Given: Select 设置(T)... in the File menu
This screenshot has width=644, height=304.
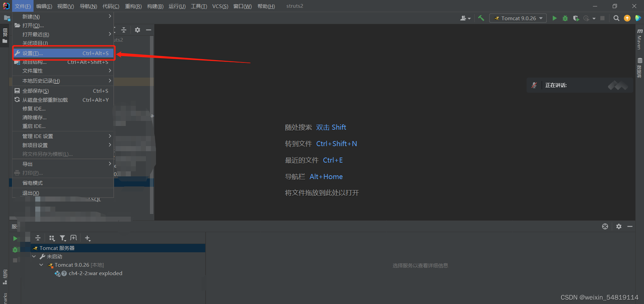Looking at the screenshot, I should (63, 53).
